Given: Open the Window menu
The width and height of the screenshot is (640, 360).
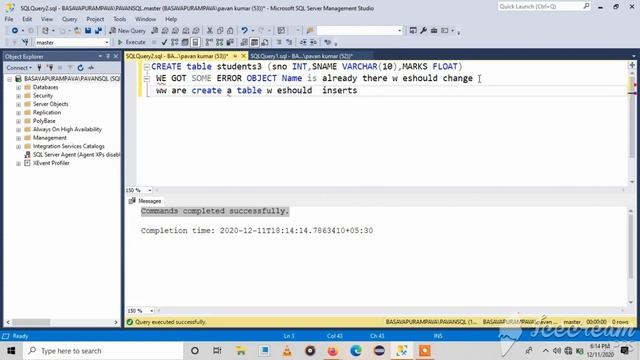Looking at the screenshot, I should pyautogui.click(x=145, y=19).
